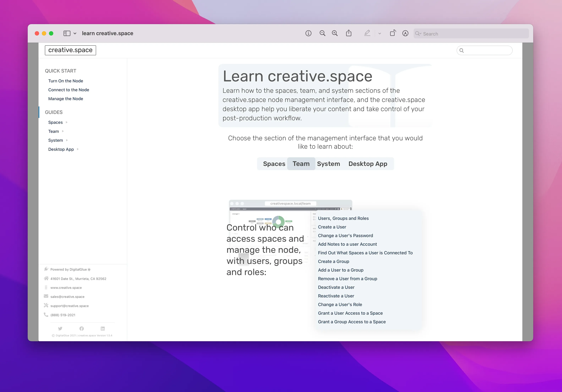Zoom out with the magnifier minus icon
562x392 pixels.
click(322, 33)
